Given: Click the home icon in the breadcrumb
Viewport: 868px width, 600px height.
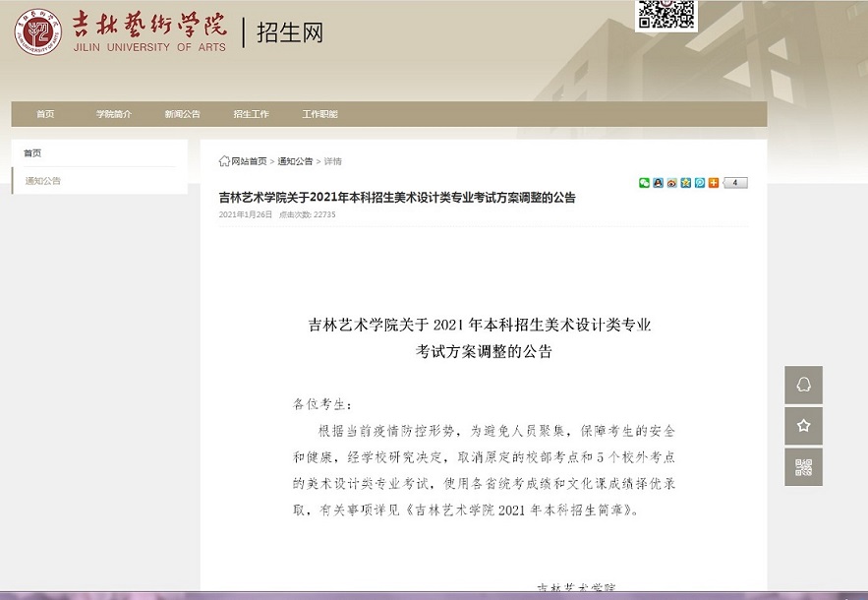Looking at the screenshot, I should pyautogui.click(x=224, y=161).
